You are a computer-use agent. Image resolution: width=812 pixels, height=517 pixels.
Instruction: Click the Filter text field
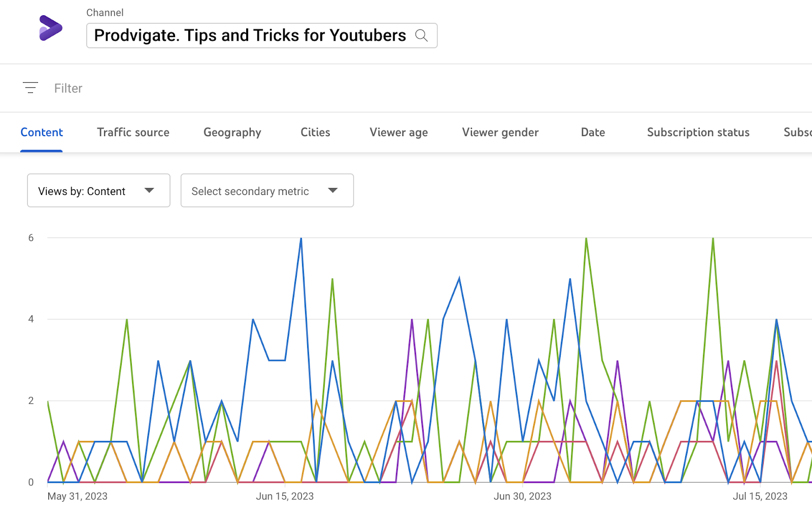pos(68,88)
